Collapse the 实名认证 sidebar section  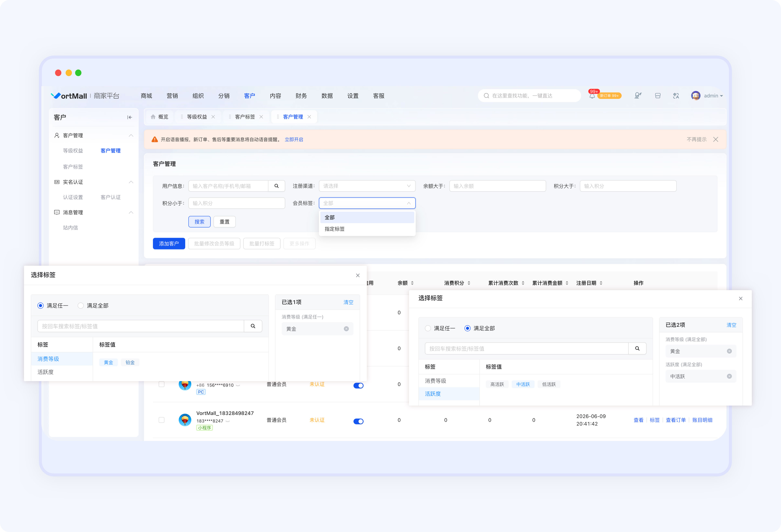click(131, 182)
